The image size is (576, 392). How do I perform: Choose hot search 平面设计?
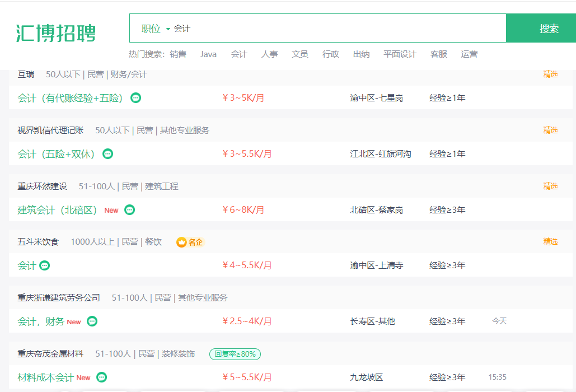coord(400,54)
